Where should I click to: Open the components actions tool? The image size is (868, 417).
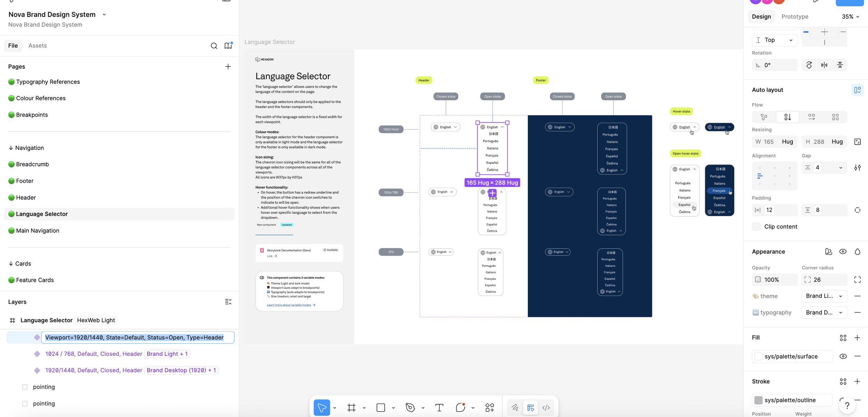pyautogui.click(x=490, y=408)
